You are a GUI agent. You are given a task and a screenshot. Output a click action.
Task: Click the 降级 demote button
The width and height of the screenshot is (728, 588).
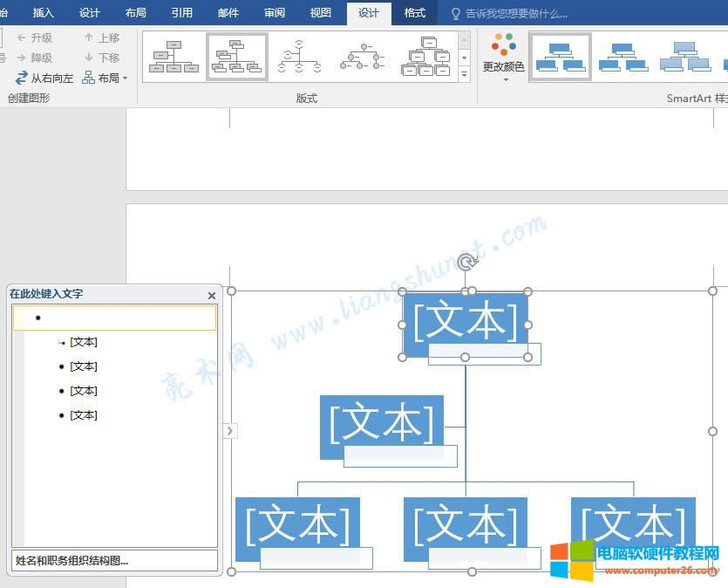(x=35, y=58)
